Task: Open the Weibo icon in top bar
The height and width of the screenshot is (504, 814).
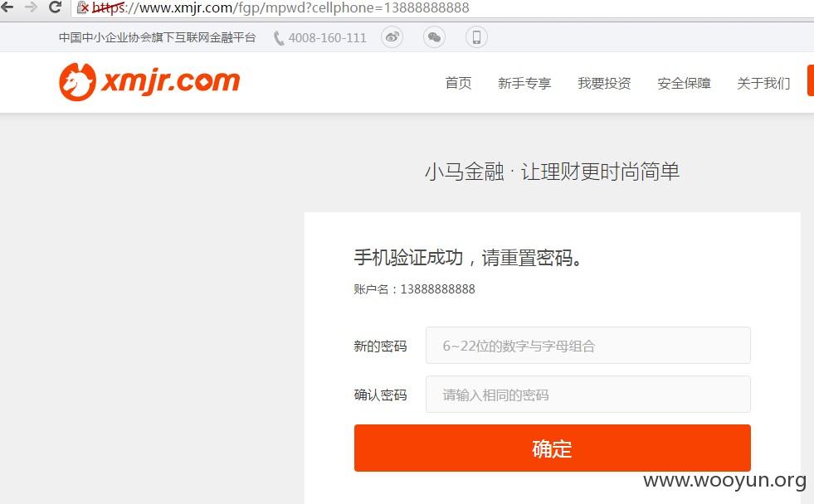Action: click(x=392, y=37)
